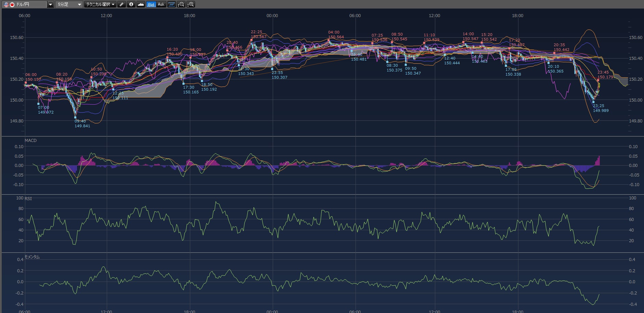Click the US/Japan flag currency pair icon

[x=9, y=4]
